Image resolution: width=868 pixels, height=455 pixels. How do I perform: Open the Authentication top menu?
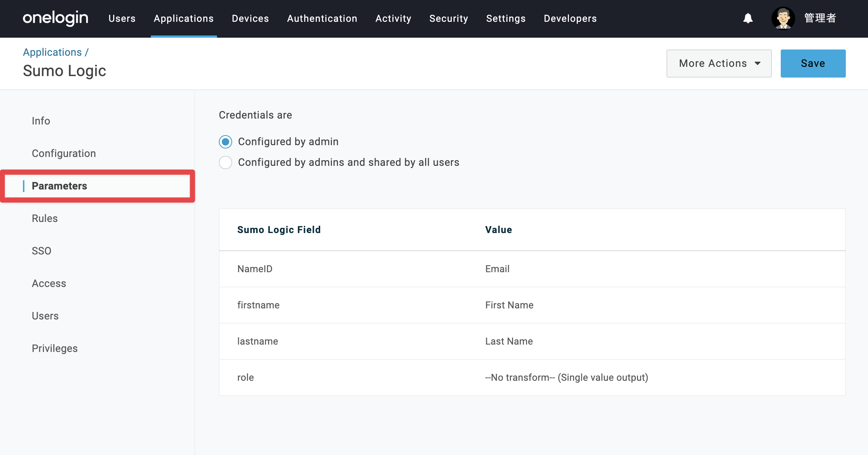[x=322, y=18]
